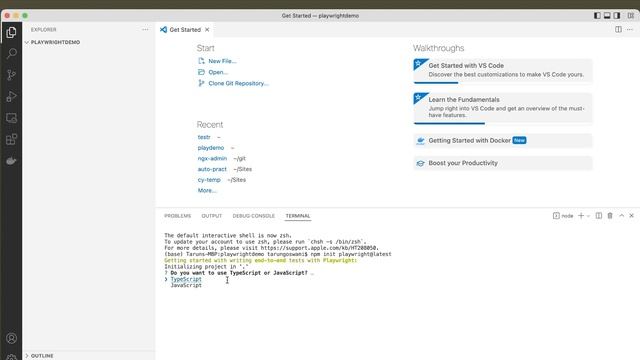
Task: Open Getting Started with Docker walkthrough
Action: coord(502,140)
